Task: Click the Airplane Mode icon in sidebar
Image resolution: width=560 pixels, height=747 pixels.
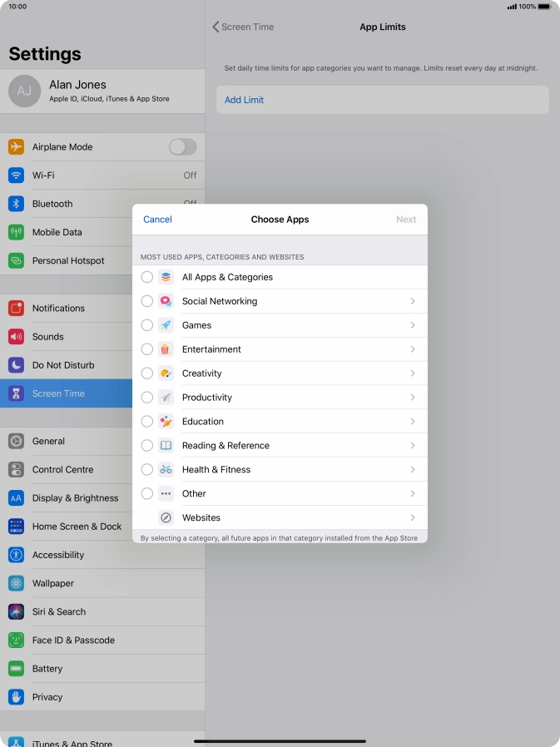Action: pos(16,146)
